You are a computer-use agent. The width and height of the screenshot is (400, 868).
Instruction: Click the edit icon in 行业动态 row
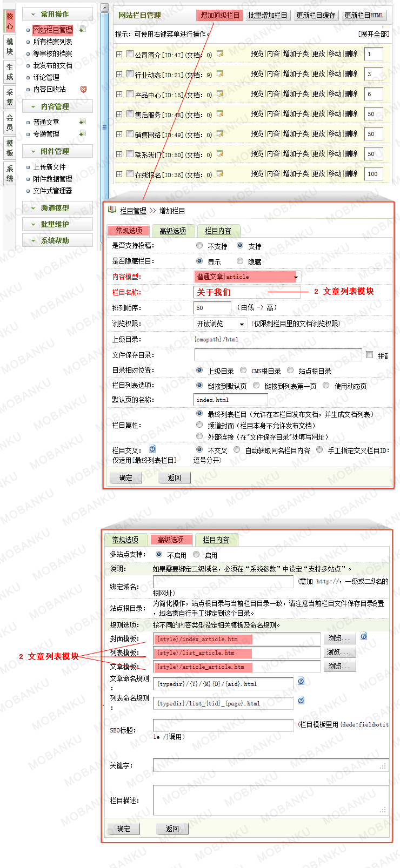pos(220,73)
